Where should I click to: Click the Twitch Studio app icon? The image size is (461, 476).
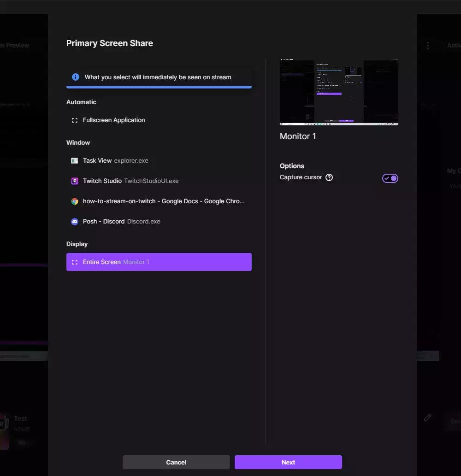click(75, 181)
